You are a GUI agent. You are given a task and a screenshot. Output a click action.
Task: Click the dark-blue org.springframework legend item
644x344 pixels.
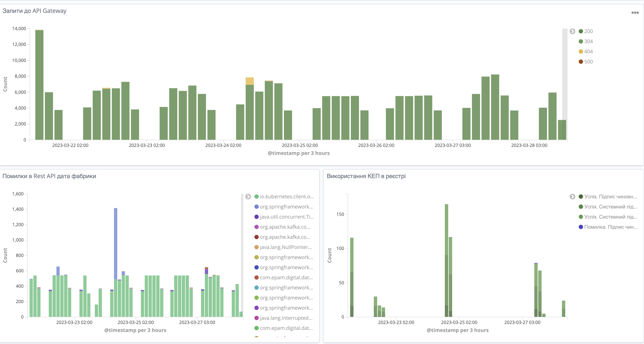click(x=283, y=267)
